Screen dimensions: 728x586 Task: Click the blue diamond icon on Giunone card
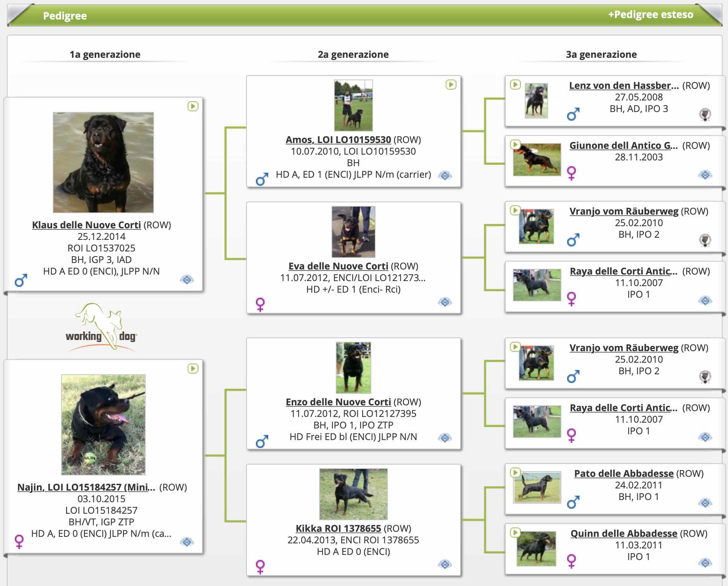(x=705, y=175)
